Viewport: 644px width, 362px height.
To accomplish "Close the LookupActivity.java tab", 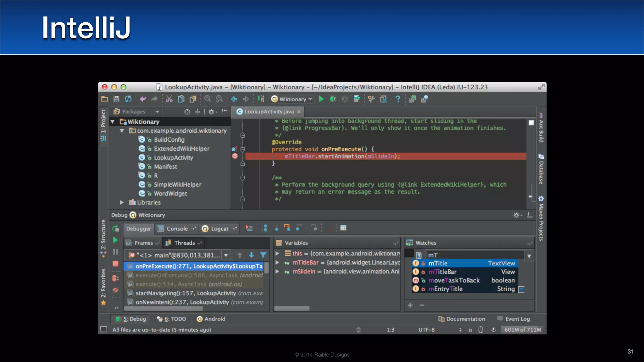I will [299, 112].
